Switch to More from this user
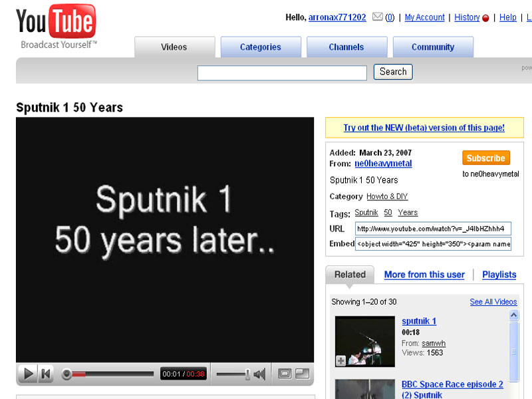This screenshot has width=532, height=399. pyautogui.click(x=424, y=275)
